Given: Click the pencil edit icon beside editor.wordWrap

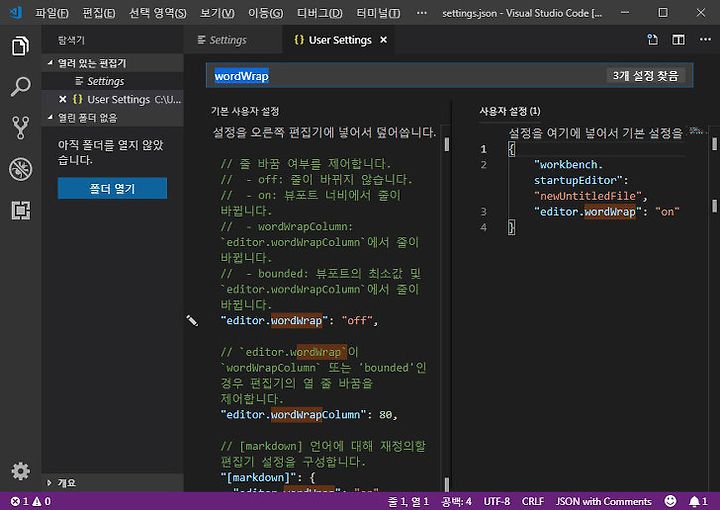Looking at the screenshot, I should [192, 320].
